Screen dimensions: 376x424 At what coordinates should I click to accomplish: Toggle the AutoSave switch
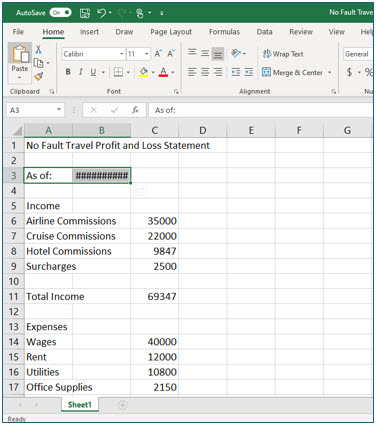click(60, 13)
